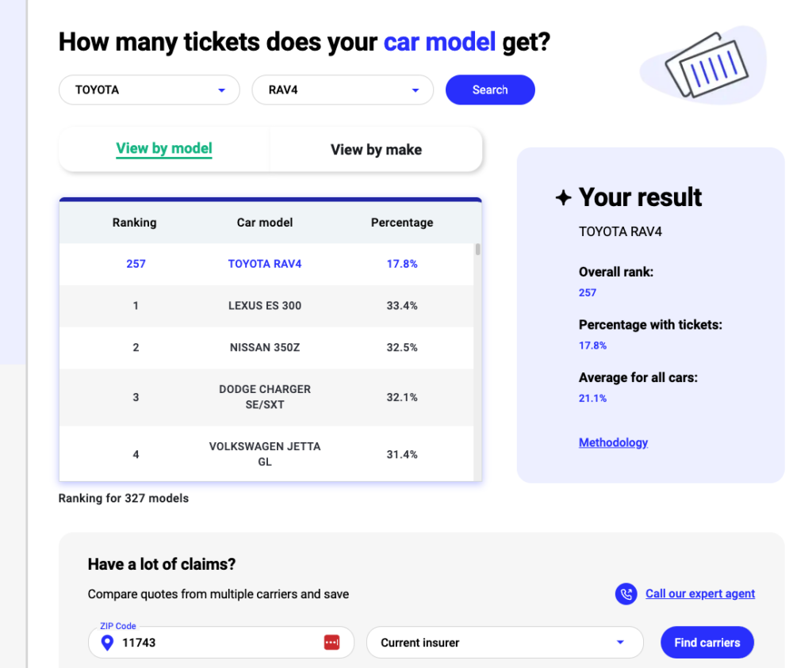Switch to View by model tab
The width and height of the screenshot is (812, 668).
pyautogui.click(x=164, y=149)
